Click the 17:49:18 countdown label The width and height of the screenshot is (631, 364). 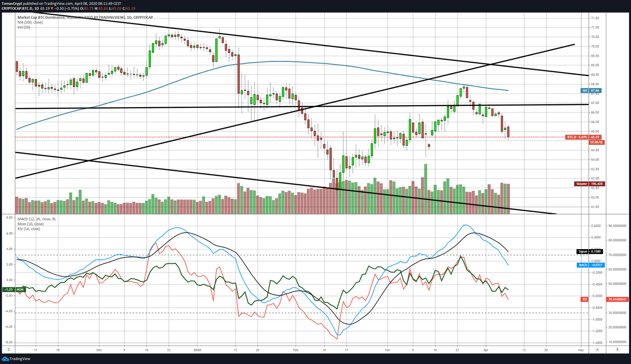(x=596, y=142)
